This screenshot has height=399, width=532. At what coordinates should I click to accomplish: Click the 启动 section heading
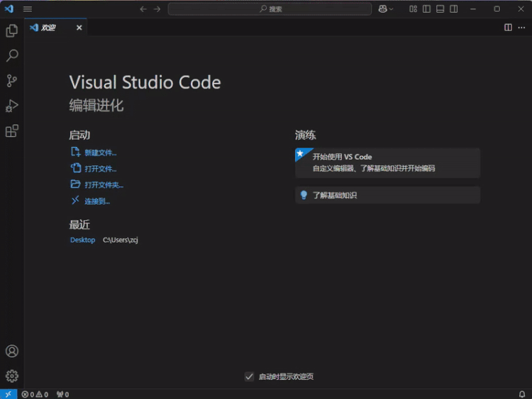click(79, 135)
